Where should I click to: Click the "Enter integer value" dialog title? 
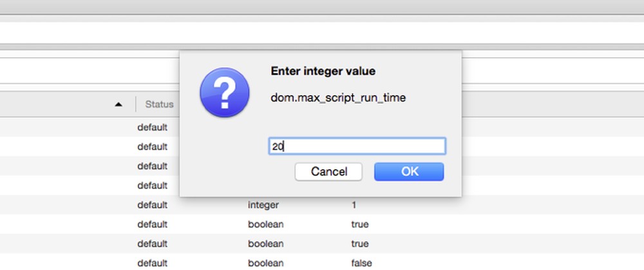(323, 71)
